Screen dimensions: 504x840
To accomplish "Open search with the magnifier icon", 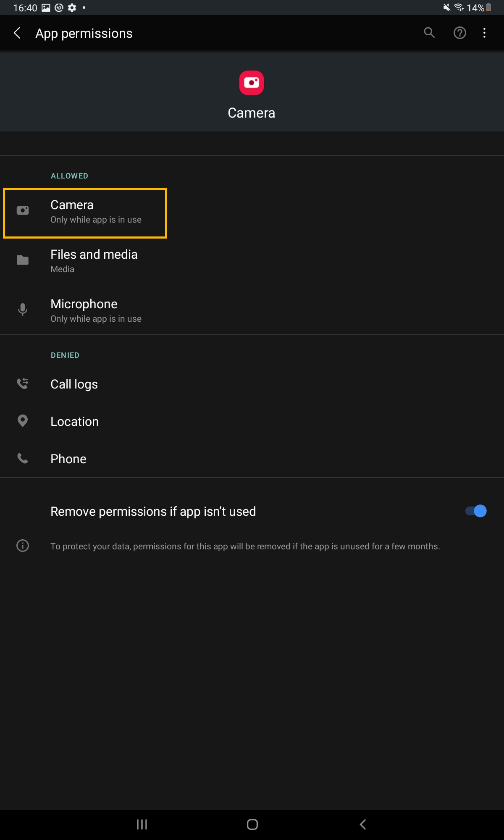I will pyautogui.click(x=429, y=33).
